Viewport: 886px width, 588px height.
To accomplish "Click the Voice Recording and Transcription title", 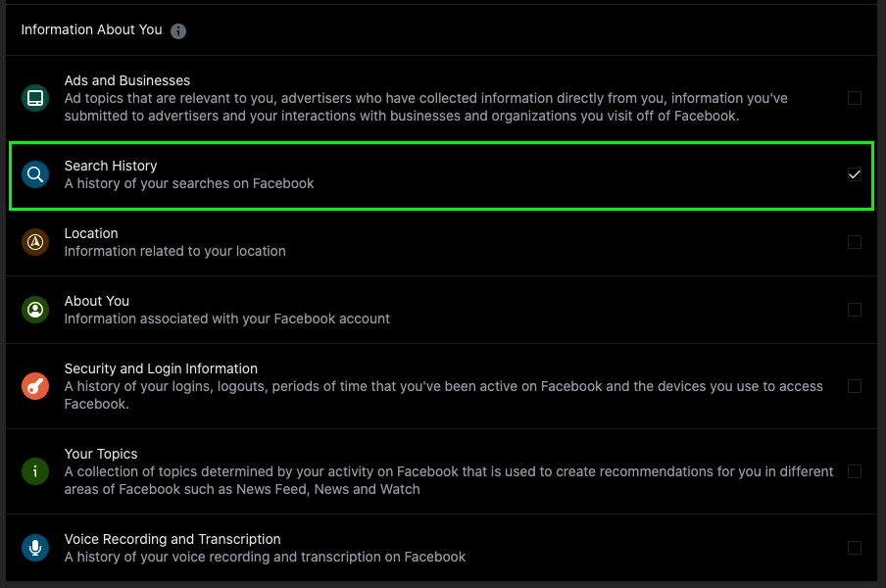I will (x=172, y=539).
